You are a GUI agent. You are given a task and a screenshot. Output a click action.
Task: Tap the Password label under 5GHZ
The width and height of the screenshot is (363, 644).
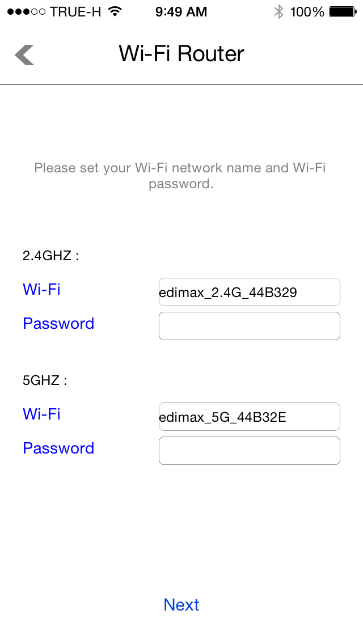coord(58,448)
